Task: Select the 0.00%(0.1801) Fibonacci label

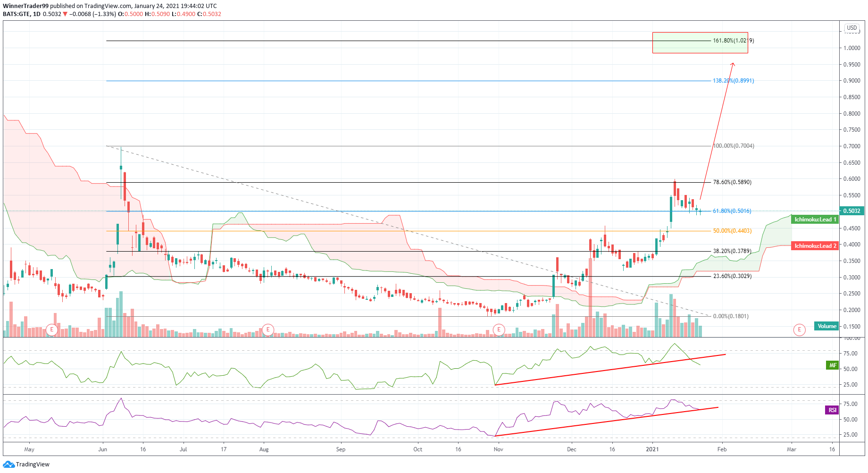Action: 730,316
